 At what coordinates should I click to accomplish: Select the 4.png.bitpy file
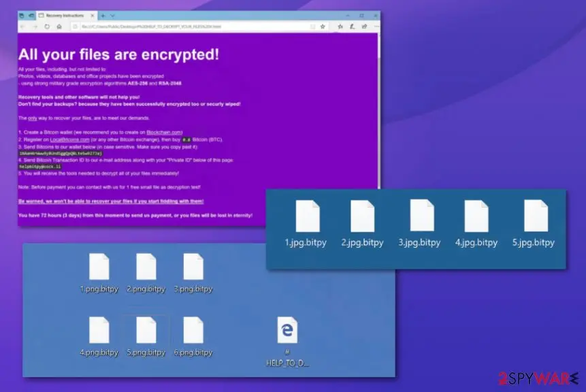[99, 336]
